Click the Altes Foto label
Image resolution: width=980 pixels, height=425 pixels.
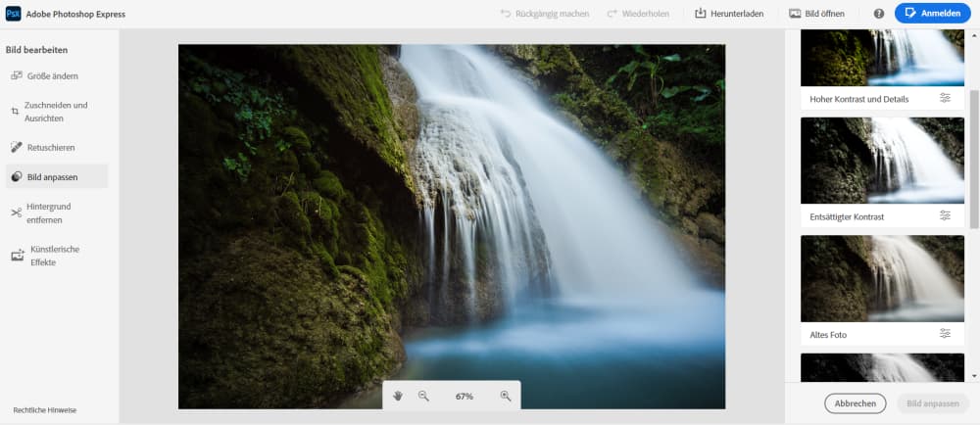[828, 335]
